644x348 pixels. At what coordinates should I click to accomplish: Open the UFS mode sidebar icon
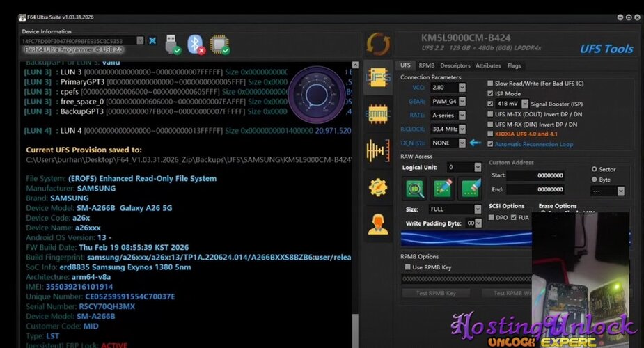pyautogui.click(x=378, y=77)
